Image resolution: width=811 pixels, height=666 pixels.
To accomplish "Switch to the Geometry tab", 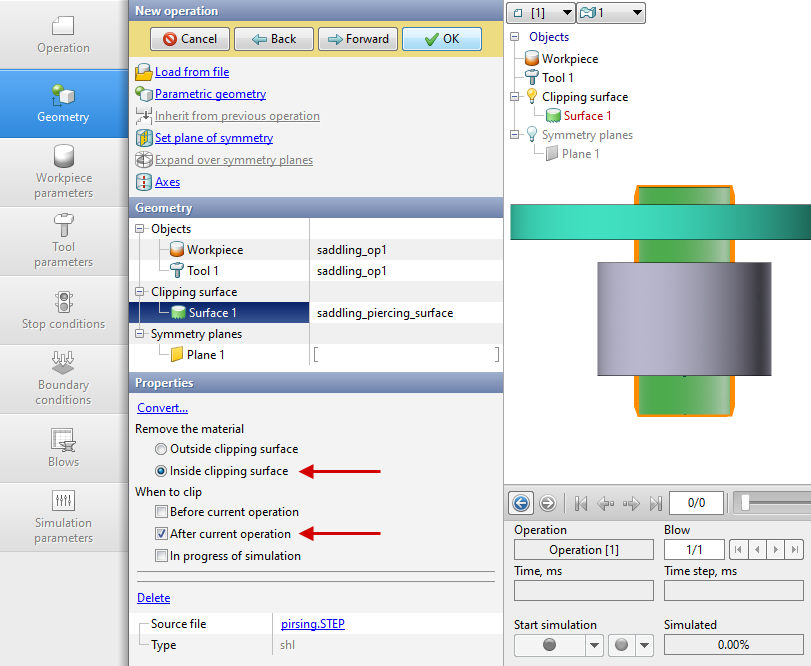I will click(63, 103).
